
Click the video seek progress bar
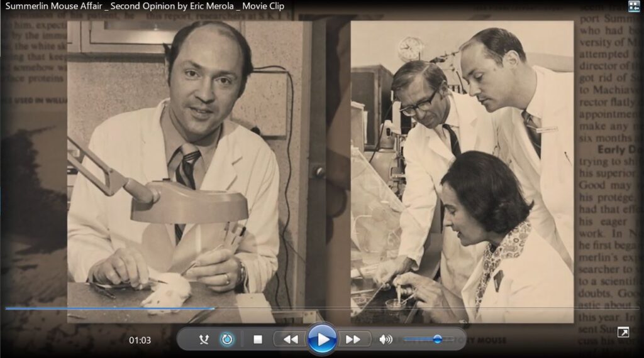[x=322, y=308]
